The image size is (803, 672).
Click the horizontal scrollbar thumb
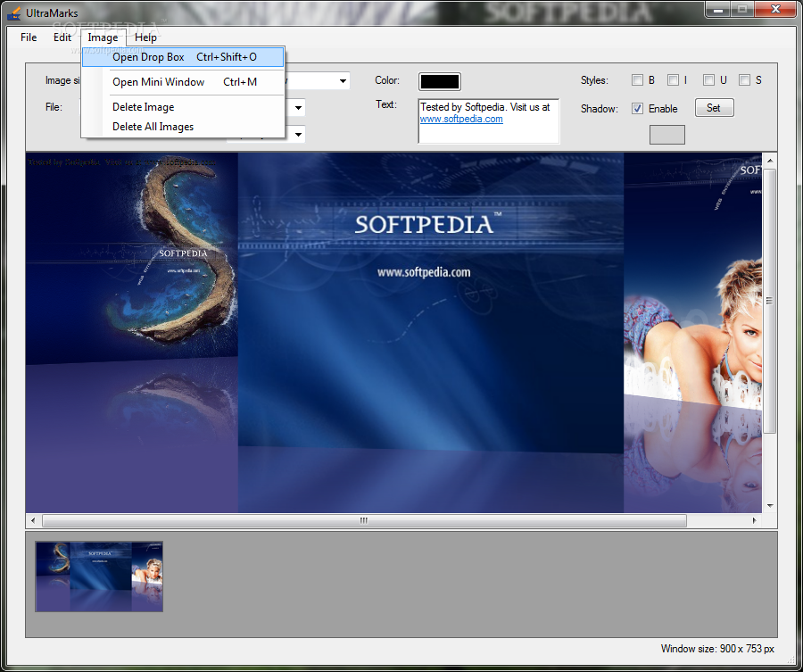tap(364, 521)
